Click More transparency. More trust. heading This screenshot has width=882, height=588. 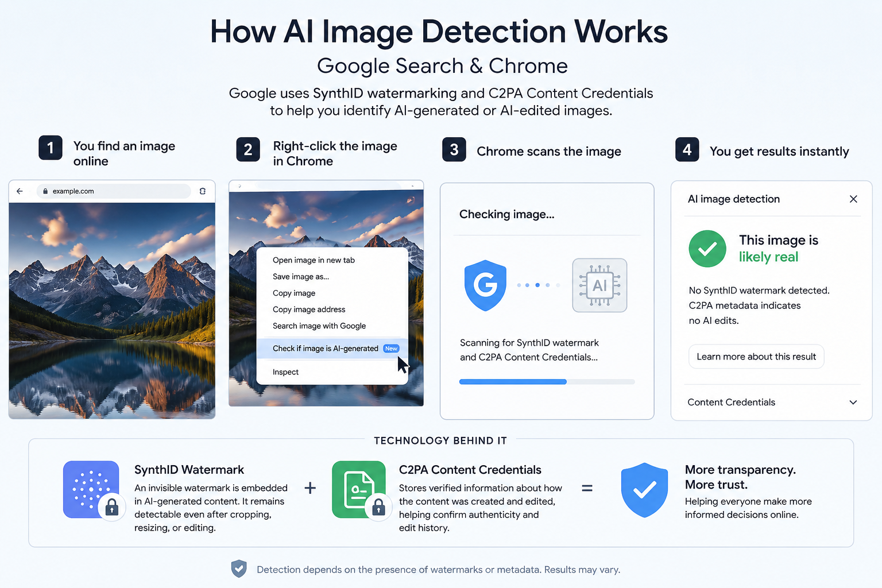[740, 477]
